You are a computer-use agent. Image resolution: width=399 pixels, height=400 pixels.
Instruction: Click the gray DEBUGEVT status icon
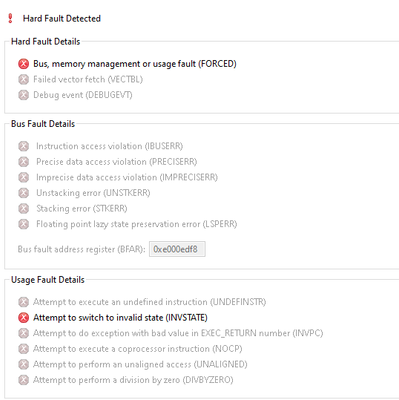pyautogui.click(x=23, y=95)
